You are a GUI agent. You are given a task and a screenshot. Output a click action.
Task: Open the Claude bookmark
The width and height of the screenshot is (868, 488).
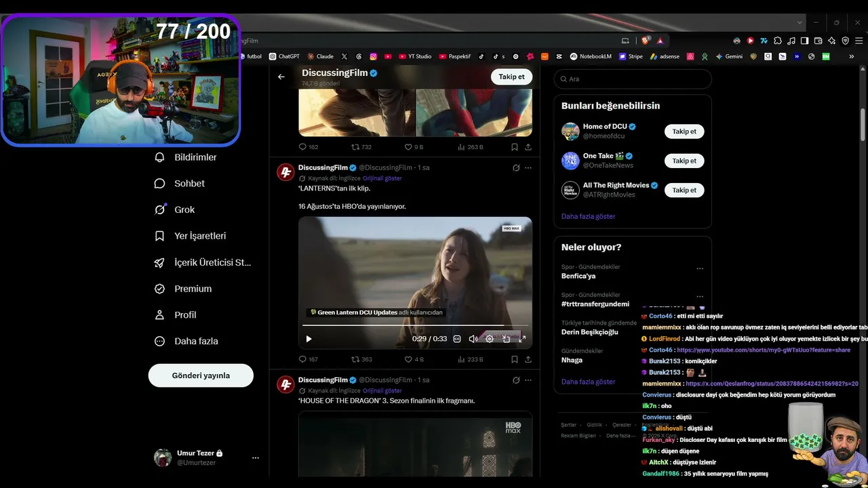[x=320, y=56]
